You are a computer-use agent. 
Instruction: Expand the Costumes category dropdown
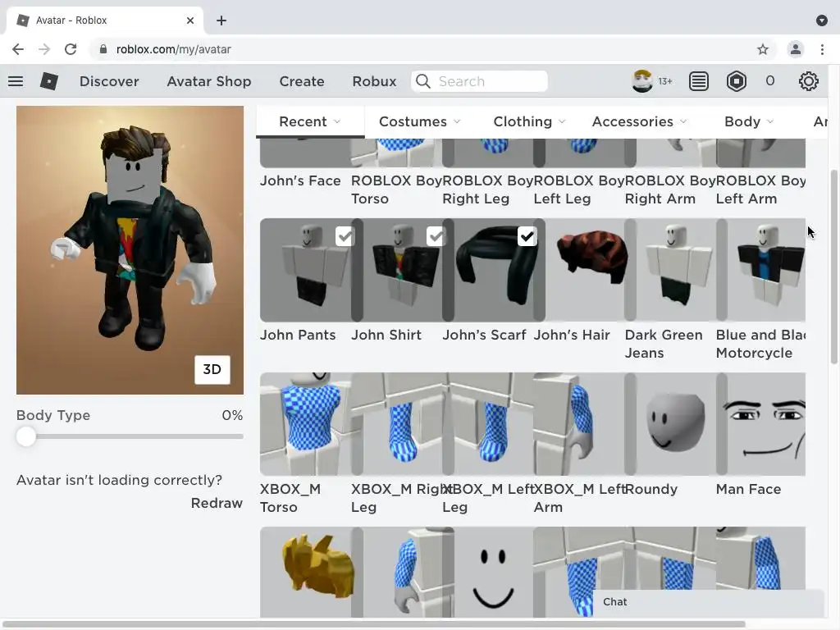tap(419, 121)
